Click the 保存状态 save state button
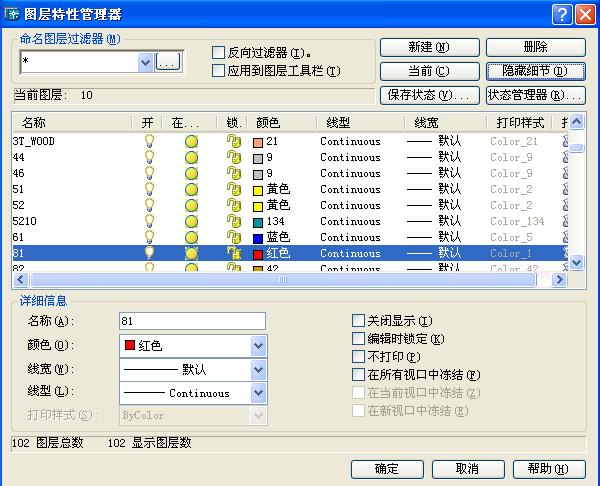 click(429, 95)
